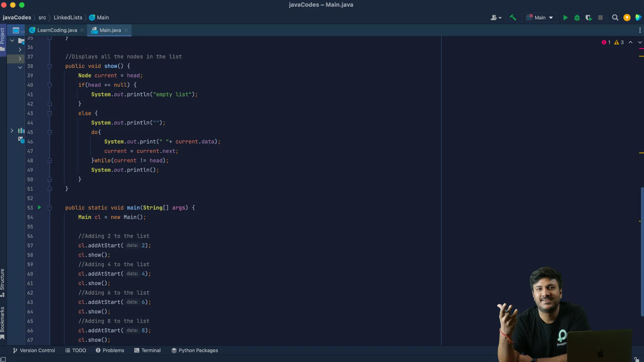Toggle code folding for the show() method
This screenshot has height=362, width=644.
[50, 66]
